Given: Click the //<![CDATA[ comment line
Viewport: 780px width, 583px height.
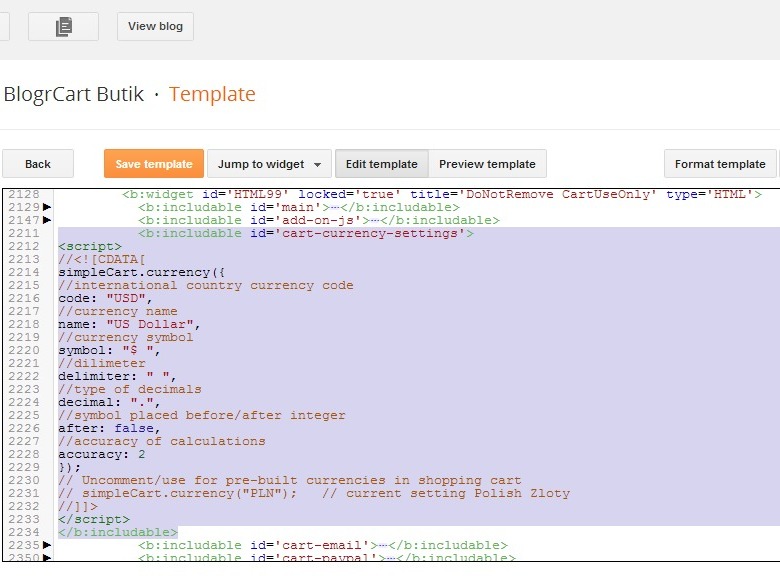Looking at the screenshot, I should coord(101,259).
